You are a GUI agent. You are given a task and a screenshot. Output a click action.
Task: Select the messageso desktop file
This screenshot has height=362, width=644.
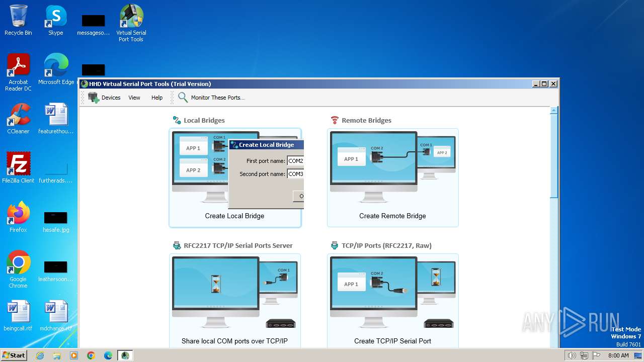point(93,25)
